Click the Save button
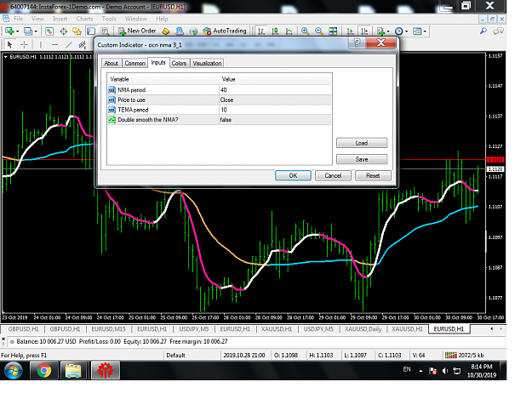Viewport: 532px width, 399px height. [x=362, y=159]
